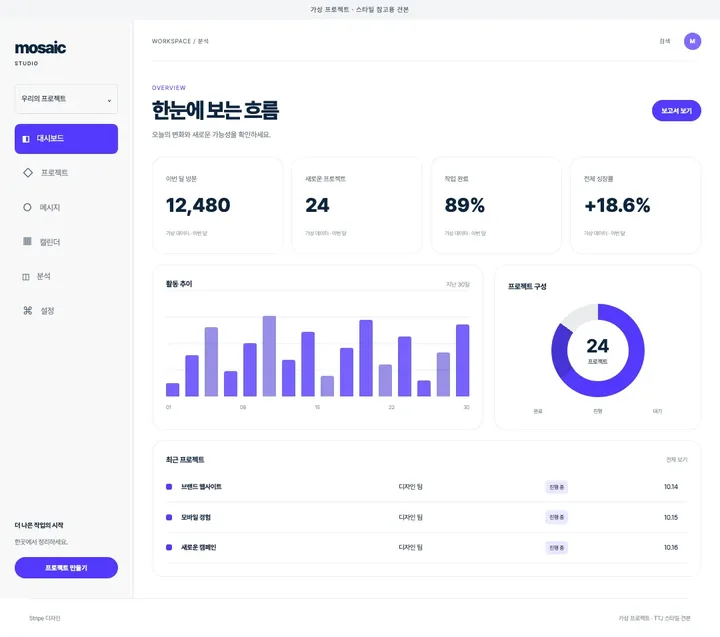720x637 pixels.
Task: Click the 12,480 visits card
Action: click(218, 205)
